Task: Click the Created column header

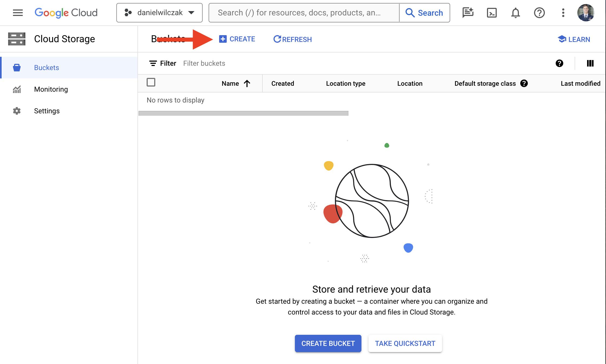Action: pyautogui.click(x=283, y=84)
